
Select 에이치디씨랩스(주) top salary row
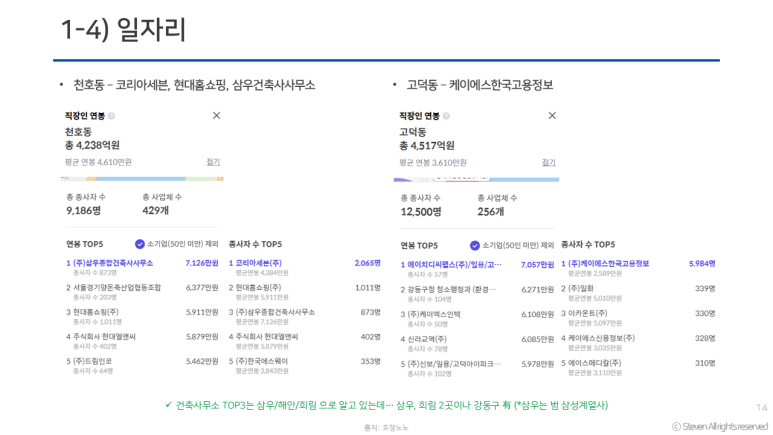point(477,269)
